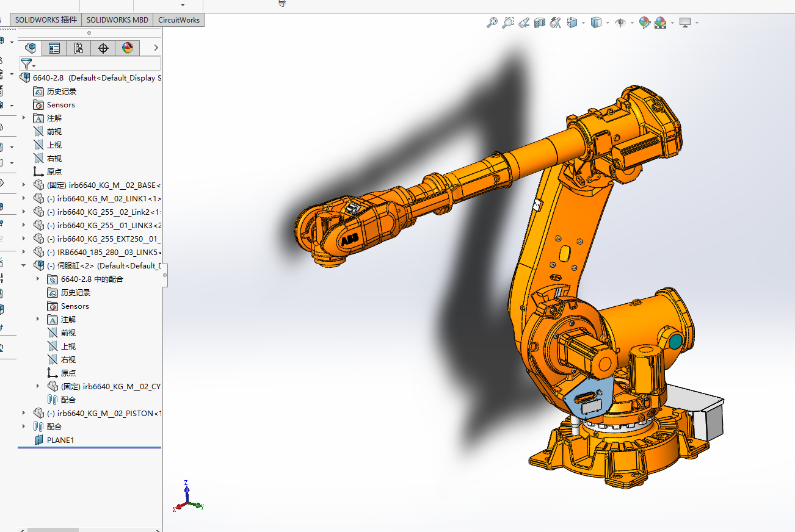The height and width of the screenshot is (532, 795).
Task: Select 配合 mates under 伺服缸
Action: point(62,400)
